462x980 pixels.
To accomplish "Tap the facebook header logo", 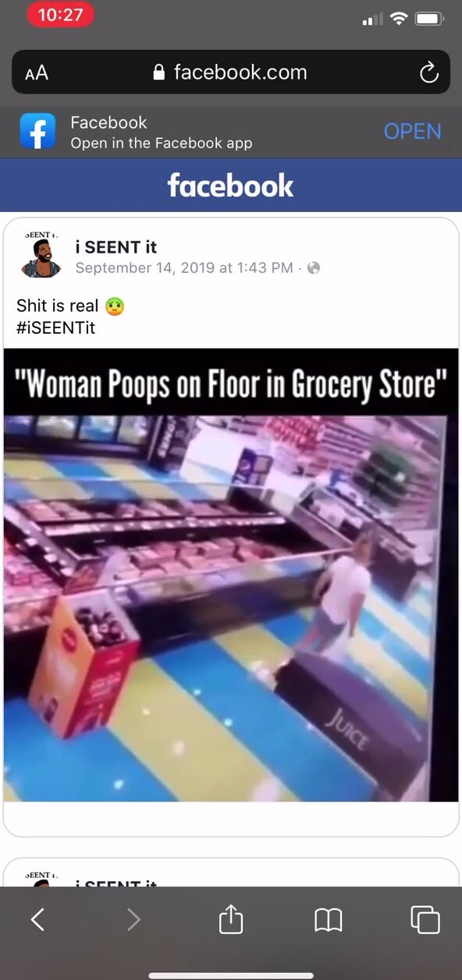I will click(231, 186).
